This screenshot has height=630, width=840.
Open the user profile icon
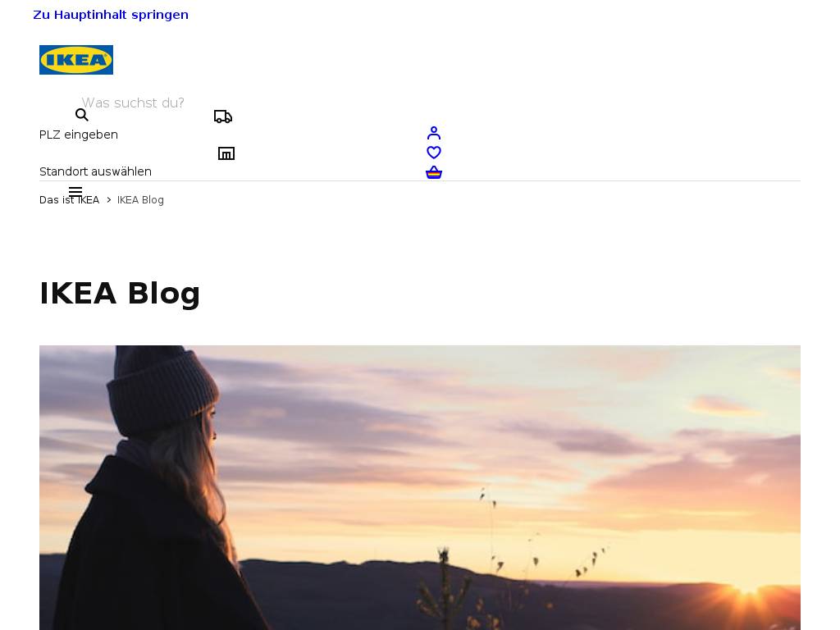click(434, 132)
